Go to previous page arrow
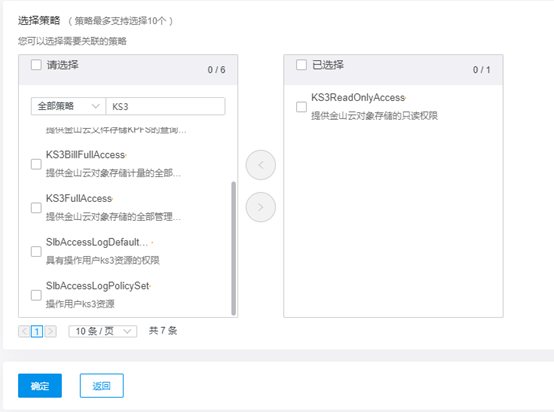Viewport: 554px width, 412px height. coord(24,331)
